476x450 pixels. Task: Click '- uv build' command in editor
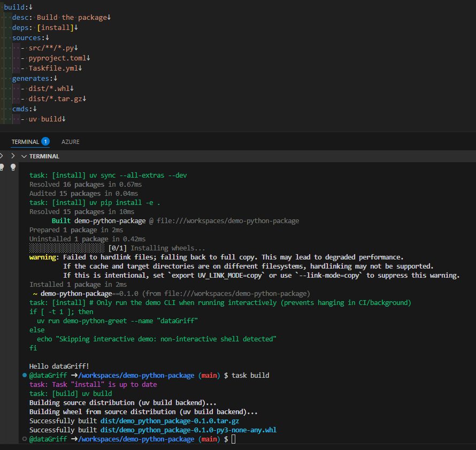coord(41,119)
